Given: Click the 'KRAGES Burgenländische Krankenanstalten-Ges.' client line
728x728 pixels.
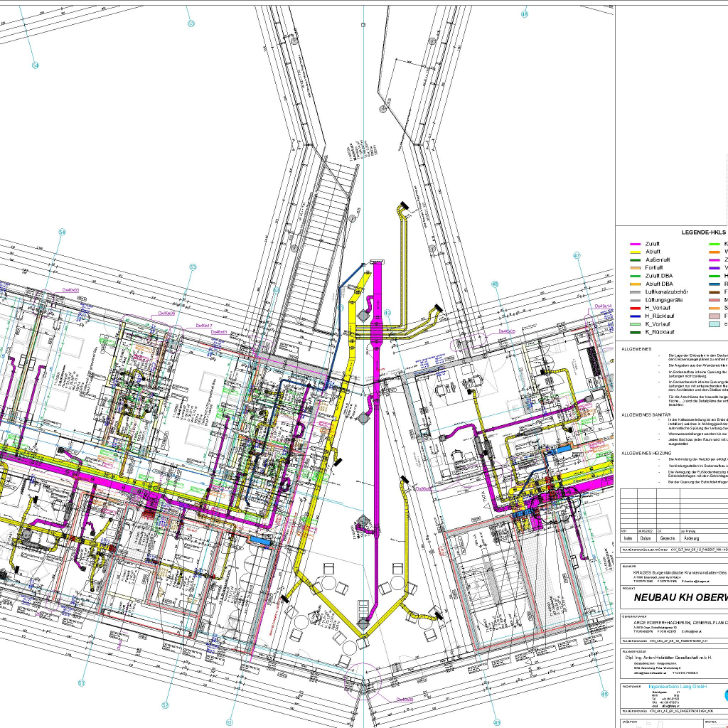Looking at the screenshot, I should click(680, 574).
